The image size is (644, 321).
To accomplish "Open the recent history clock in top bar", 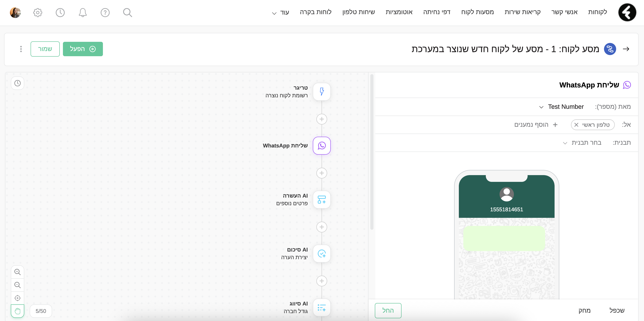I will pyautogui.click(x=60, y=13).
